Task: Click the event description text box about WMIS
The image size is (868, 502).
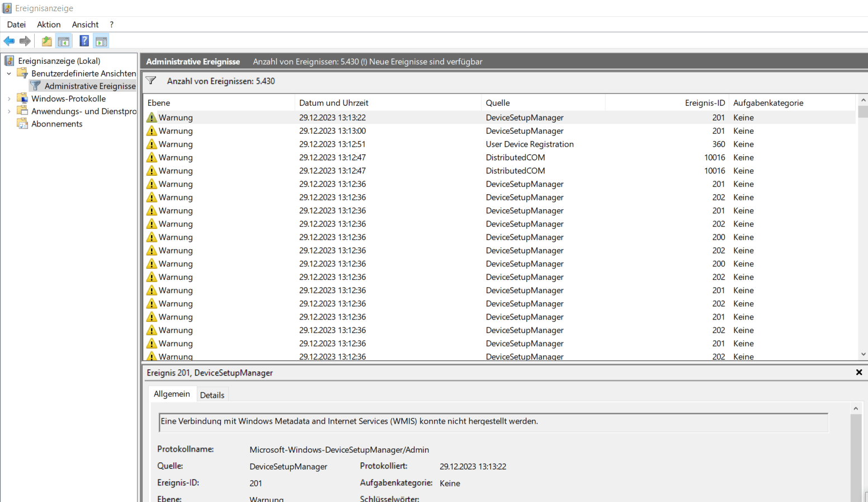Action: 493,423
